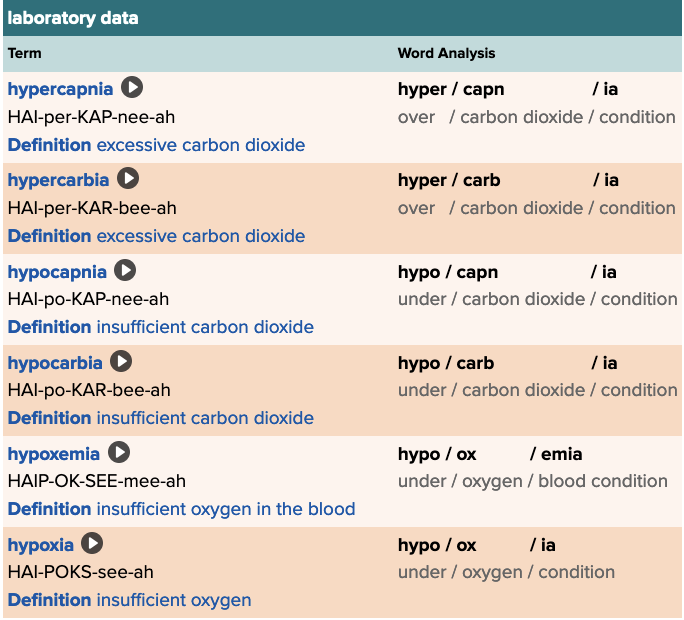Screen dimensions: 684x620
Task: Click the laboratory data section header
Action: coord(73,18)
